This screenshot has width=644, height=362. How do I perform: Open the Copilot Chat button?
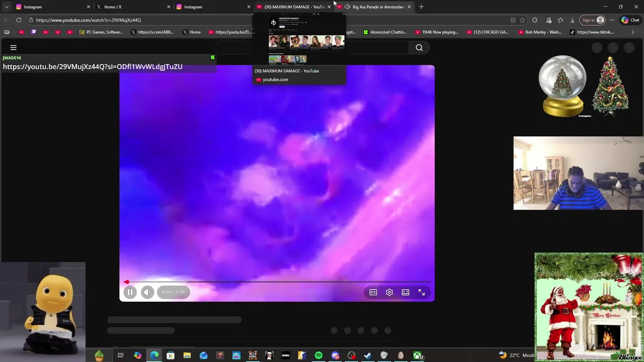[x=631, y=20]
